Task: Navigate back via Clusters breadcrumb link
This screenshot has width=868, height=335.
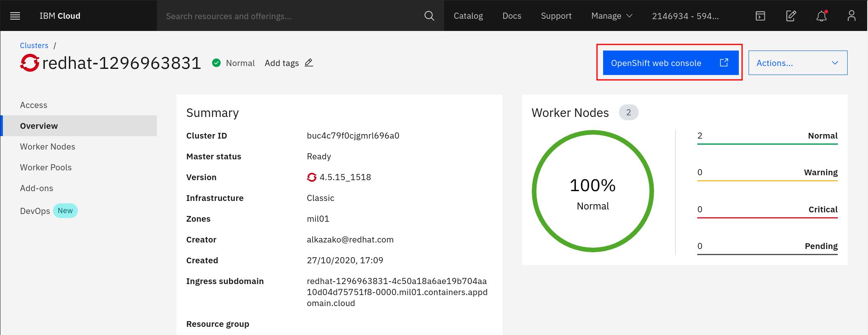Action: point(34,46)
